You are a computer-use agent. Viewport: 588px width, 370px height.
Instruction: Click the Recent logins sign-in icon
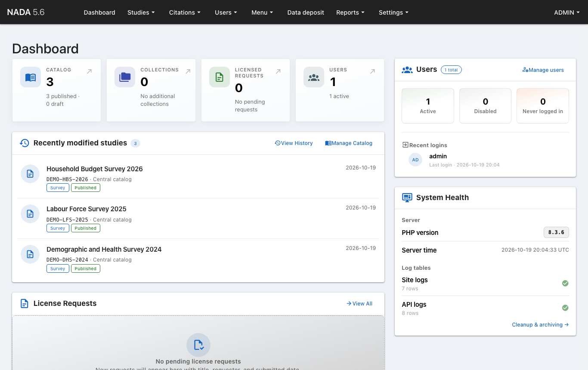pyautogui.click(x=405, y=145)
